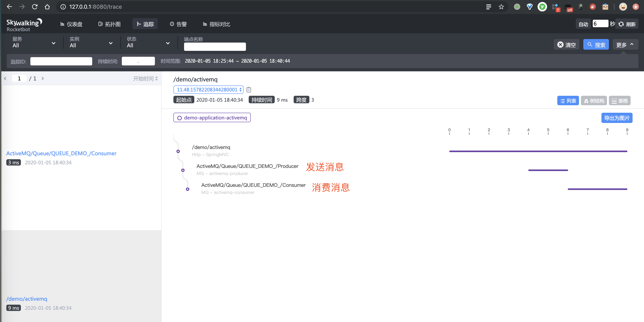Click the Skywalking Rocketbot logo

[24, 25]
